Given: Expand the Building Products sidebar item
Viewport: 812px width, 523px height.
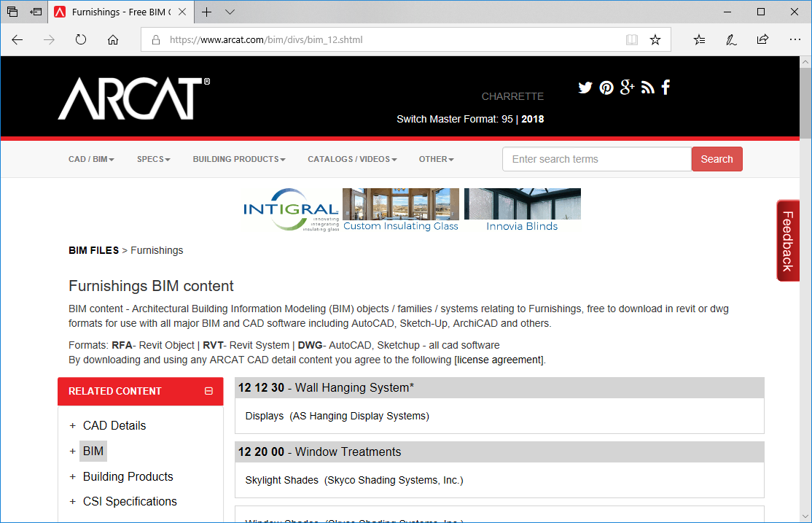Looking at the screenshot, I should click(x=128, y=476).
